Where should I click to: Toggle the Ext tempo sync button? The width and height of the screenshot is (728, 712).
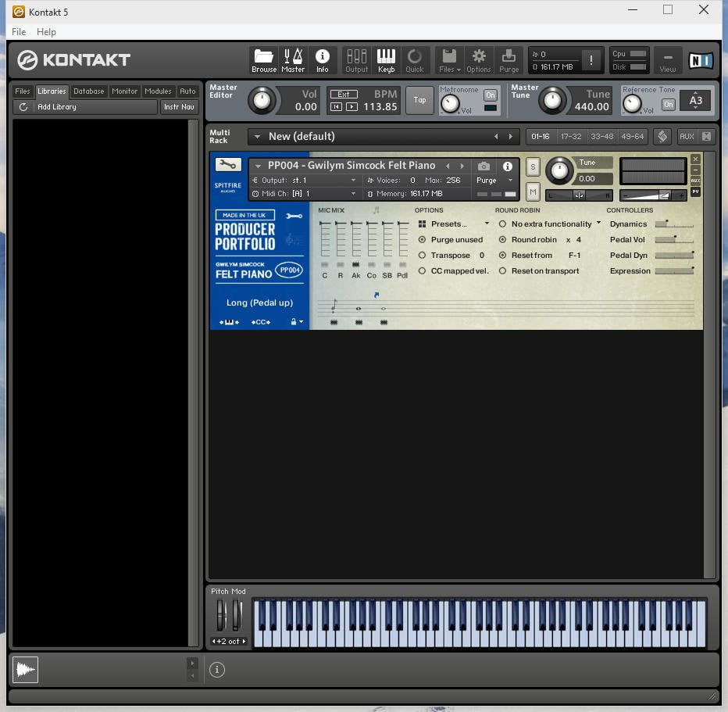tap(344, 94)
